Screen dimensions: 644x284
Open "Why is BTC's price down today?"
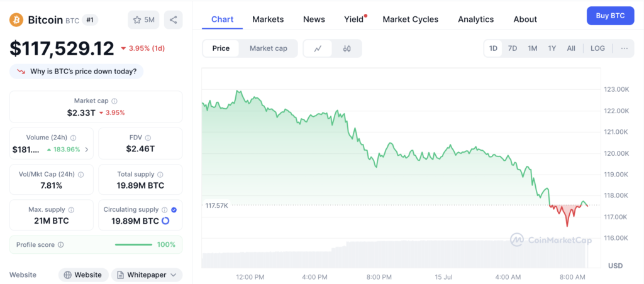point(77,71)
